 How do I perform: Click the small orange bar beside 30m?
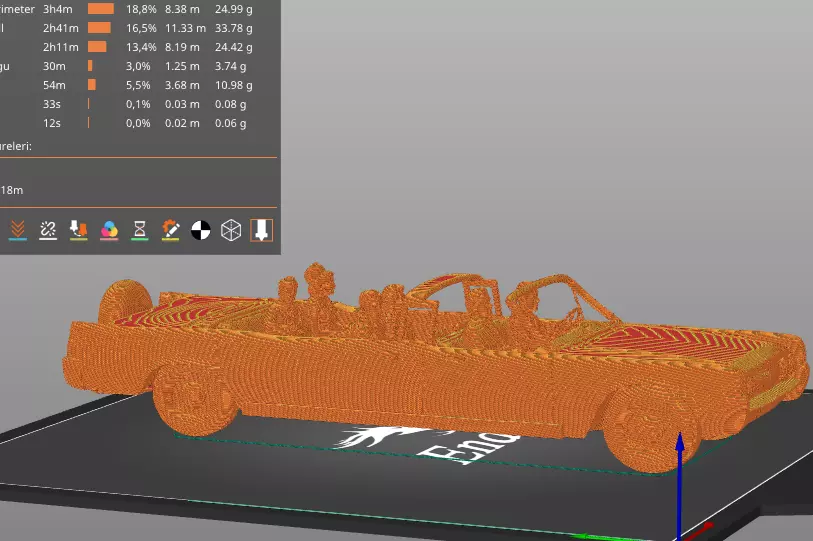(90, 66)
